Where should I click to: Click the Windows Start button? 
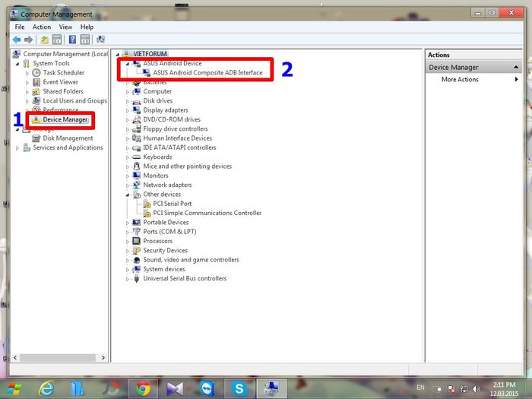tap(14, 389)
